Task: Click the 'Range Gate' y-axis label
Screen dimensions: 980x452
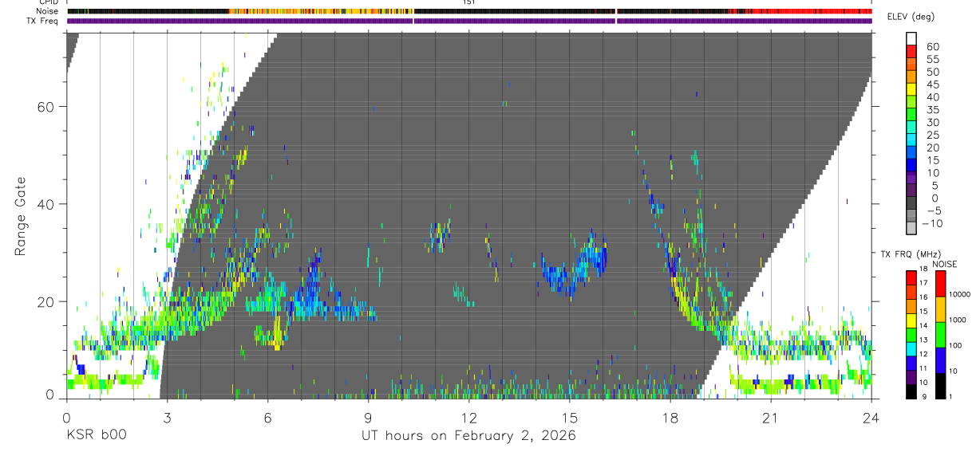Action: pyautogui.click(x=22, y=216)
